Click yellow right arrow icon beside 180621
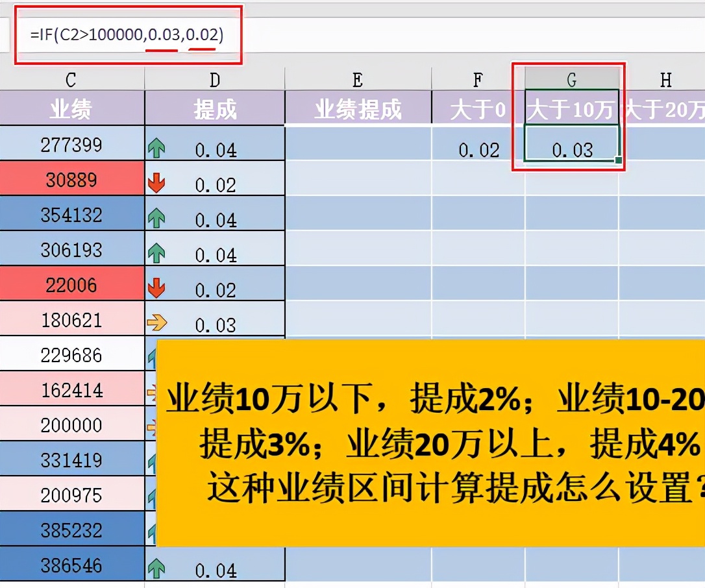Screen dimensions: 705x588 (x=157, y=323)
